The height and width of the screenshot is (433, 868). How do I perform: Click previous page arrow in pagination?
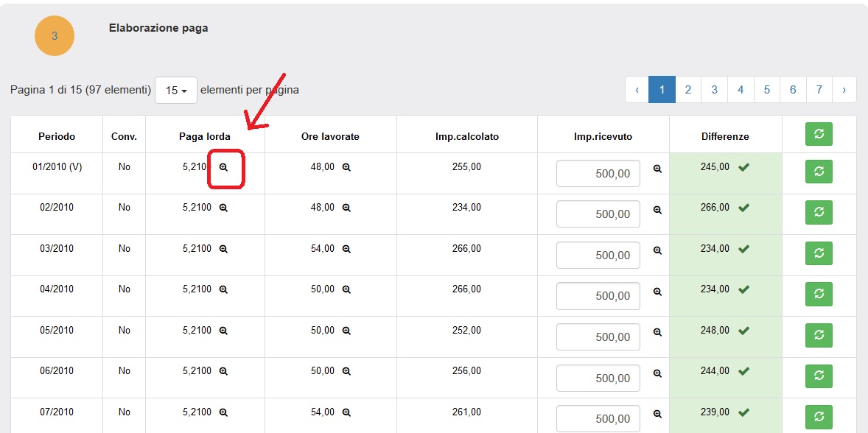[637, 90]
